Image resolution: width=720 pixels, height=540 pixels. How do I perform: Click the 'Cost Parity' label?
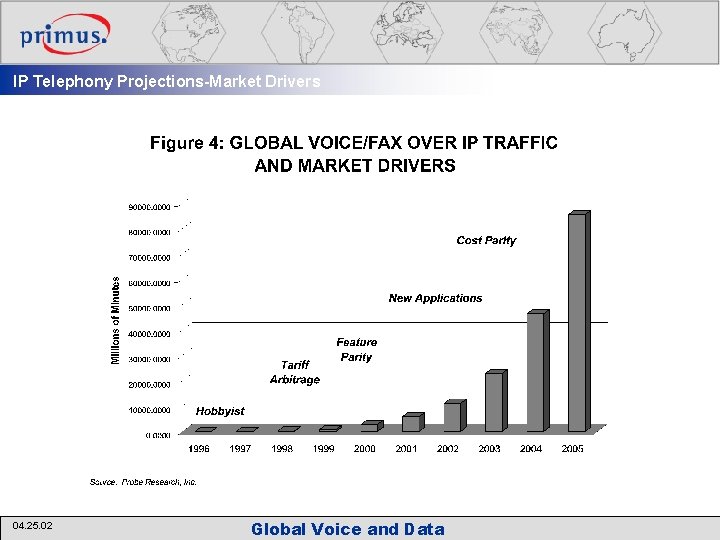(486, 240)
